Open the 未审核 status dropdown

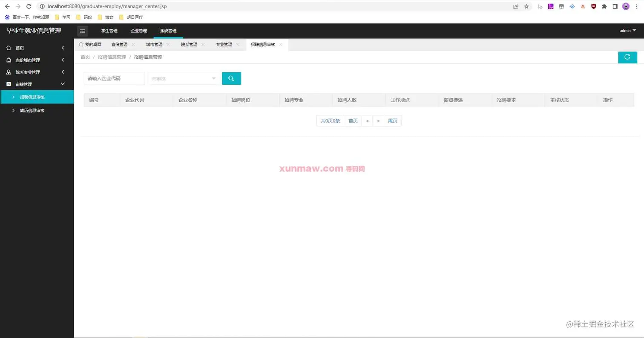click(x=184, y=78)
